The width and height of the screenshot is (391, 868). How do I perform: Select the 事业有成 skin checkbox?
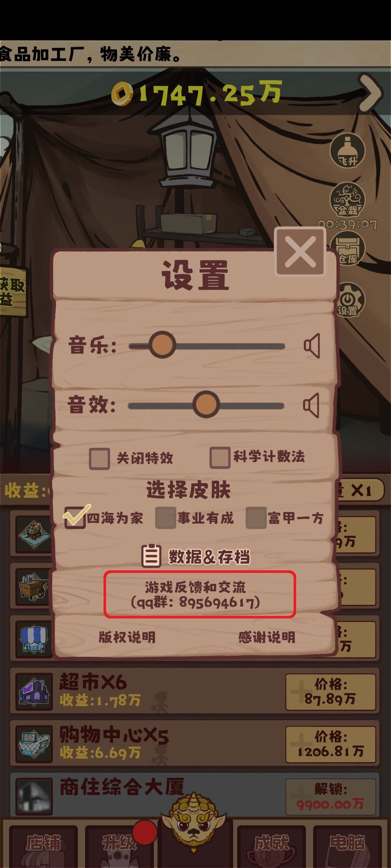pyautogui.click(x=165, y=518)
